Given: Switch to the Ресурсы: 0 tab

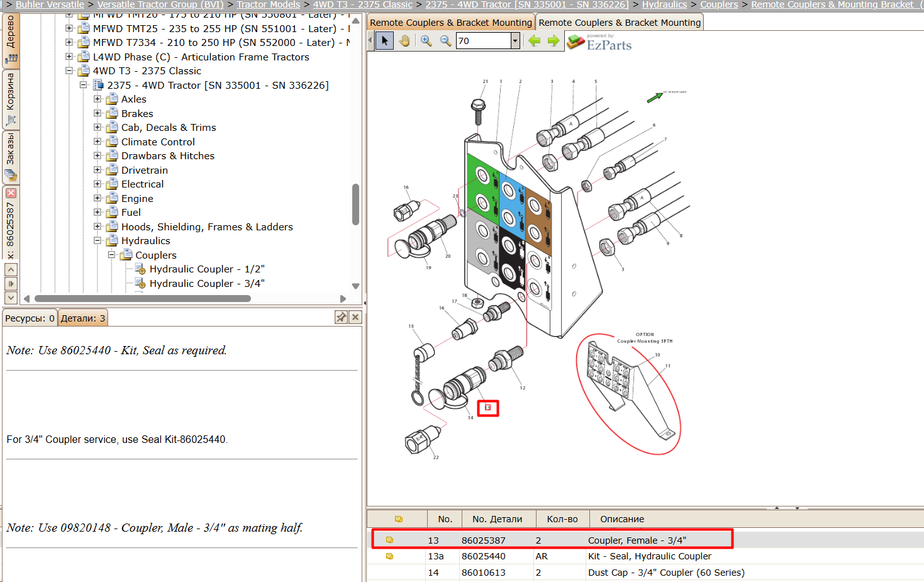Looking at the screenshot, I should point(30,318).
